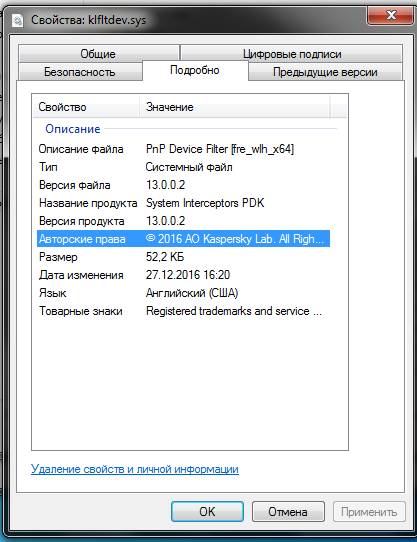
Task: Select the Дата изменения row
Action: pyautogui.click(x=183, y=275)
